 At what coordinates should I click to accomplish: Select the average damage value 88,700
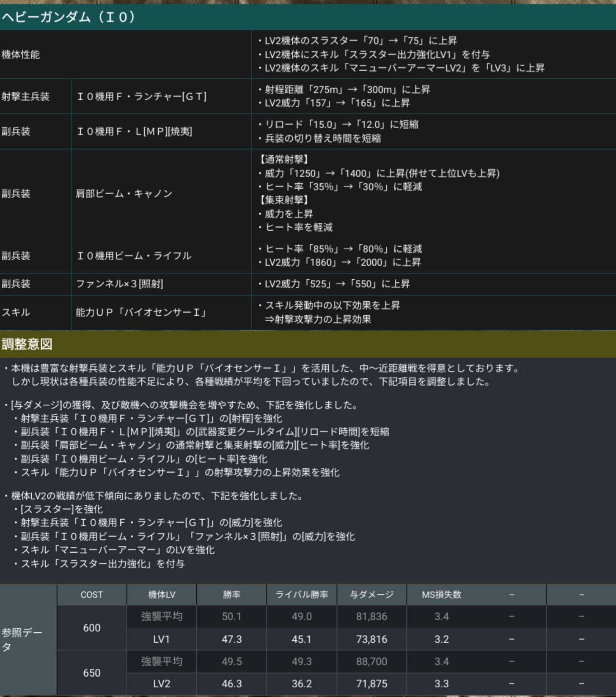point(371,661)
